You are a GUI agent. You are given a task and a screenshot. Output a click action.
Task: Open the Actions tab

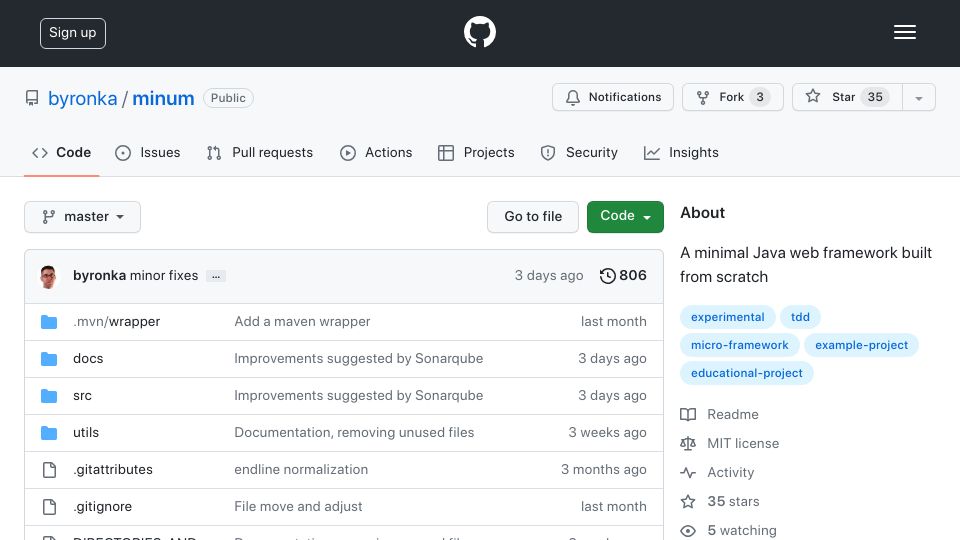pyautogui.click(x=376, y=152)
